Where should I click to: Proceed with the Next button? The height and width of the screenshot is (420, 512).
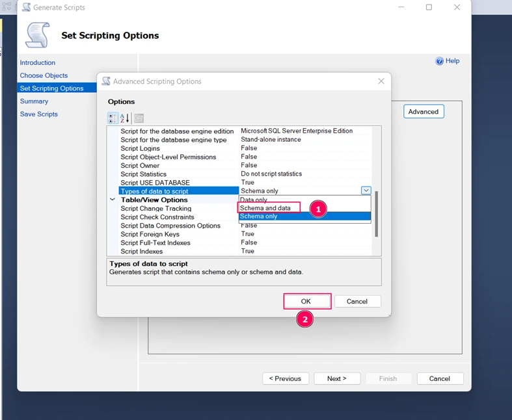pyautogui.click(x=337, y=378)
